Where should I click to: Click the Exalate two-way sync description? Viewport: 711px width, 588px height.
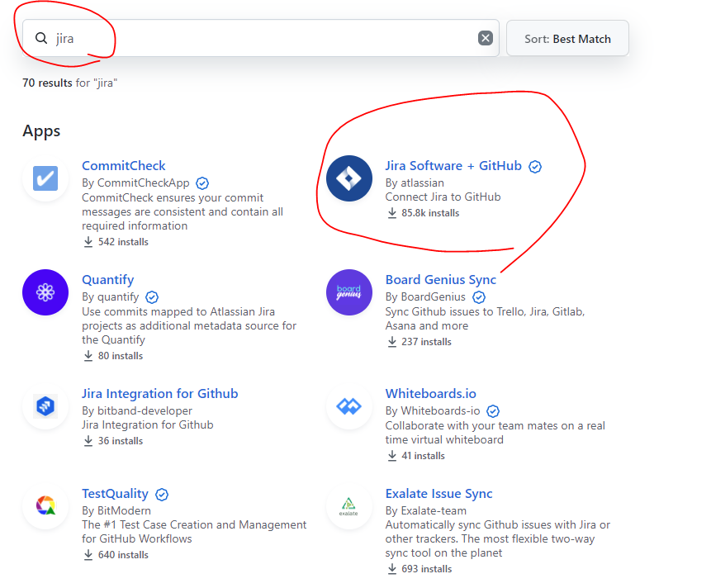tap(498, 538)
